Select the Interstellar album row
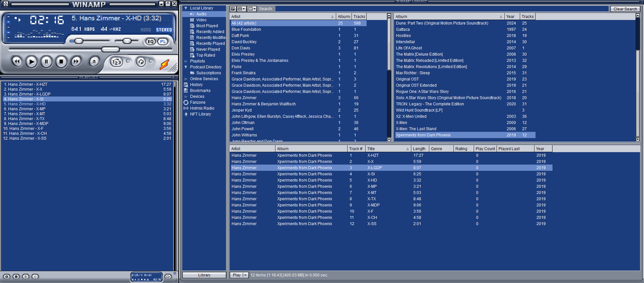The width and height of the screenshot is (644, 283). coord(465,42)
